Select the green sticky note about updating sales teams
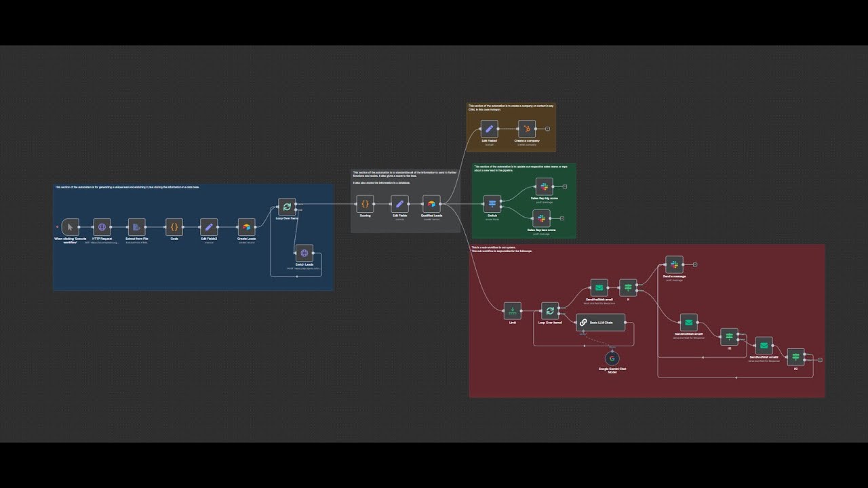Viewport: 868px width, 488px height. coord(524,201)
